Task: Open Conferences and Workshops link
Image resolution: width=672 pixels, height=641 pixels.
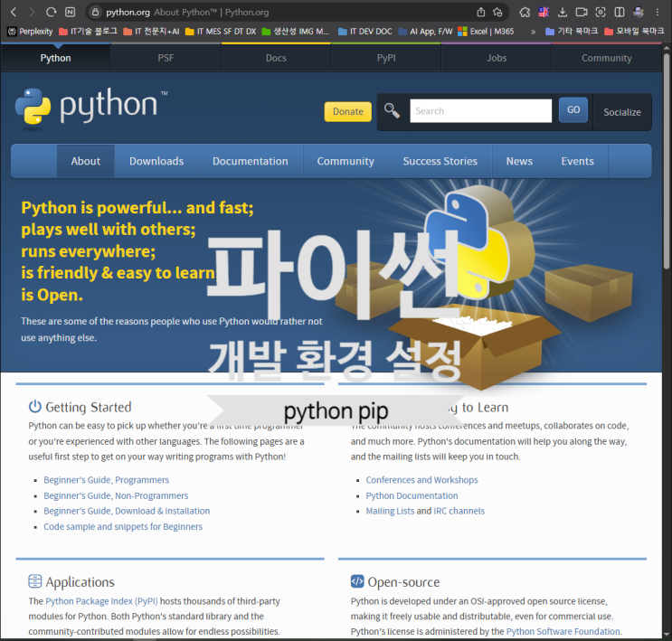Action: (x=421, y=480)
